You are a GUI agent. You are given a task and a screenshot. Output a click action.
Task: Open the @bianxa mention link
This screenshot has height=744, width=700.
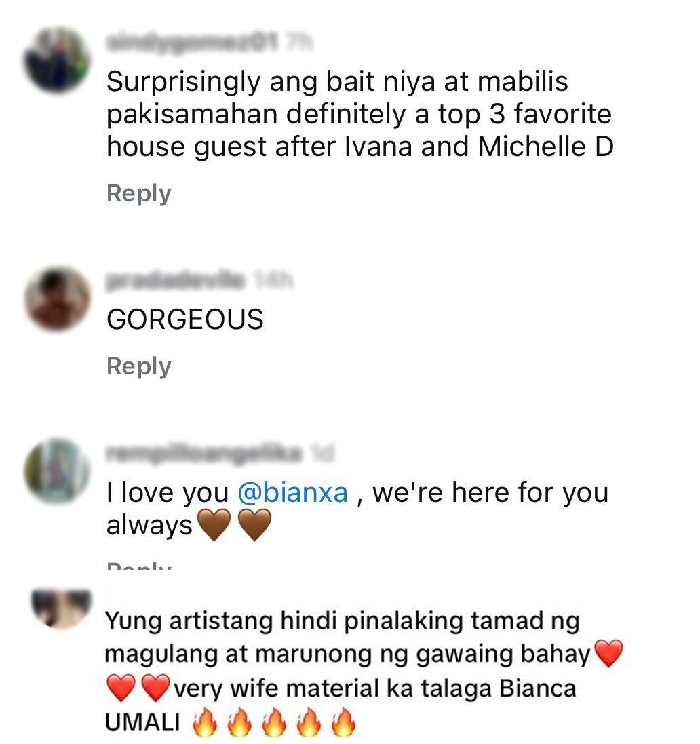[293, 492]
